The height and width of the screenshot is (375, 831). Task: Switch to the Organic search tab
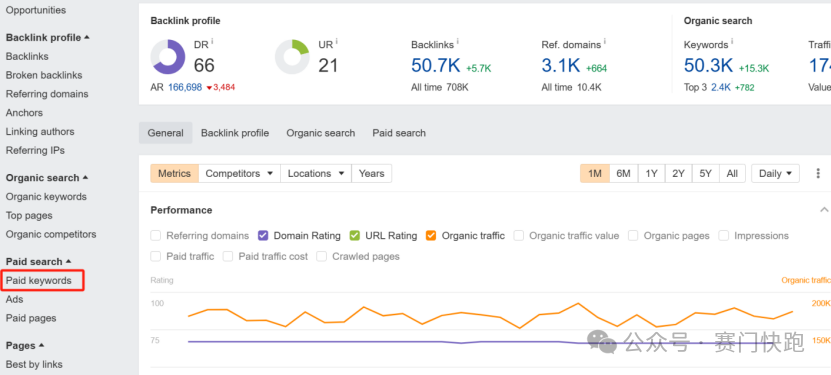coord(321,133)
